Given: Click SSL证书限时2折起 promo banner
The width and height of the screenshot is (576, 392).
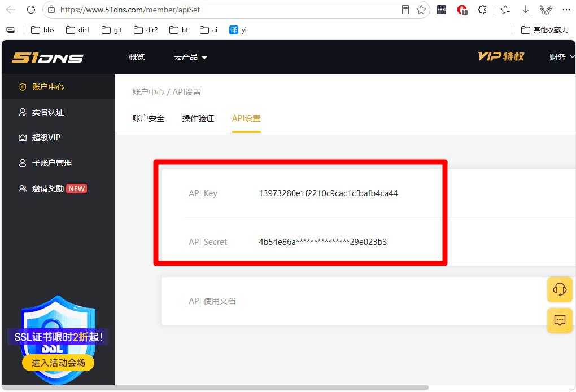Looking at the screenshot, I should 58,337.
